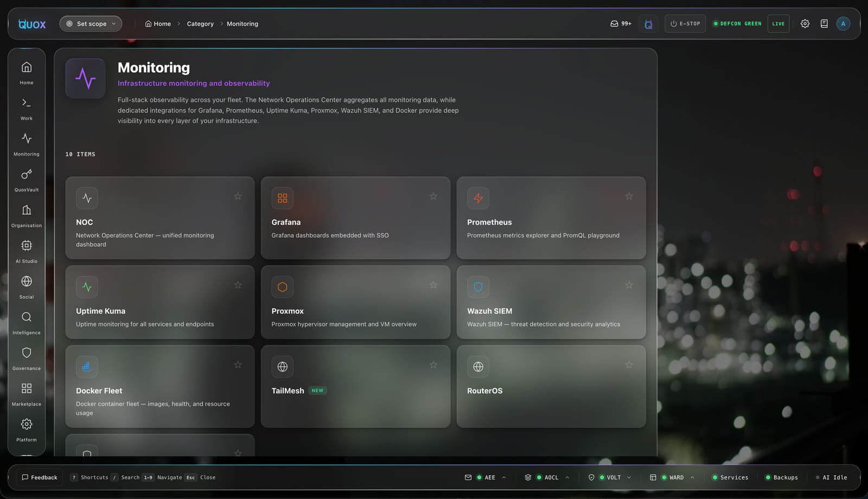Favorite the Wazuh SIEM card star
The width and height of the screenshot is (868, 499).
coord(629,285)
